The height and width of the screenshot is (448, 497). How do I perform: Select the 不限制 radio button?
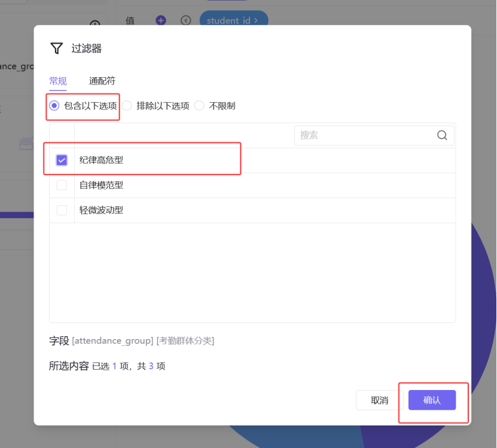pos(199,106)
